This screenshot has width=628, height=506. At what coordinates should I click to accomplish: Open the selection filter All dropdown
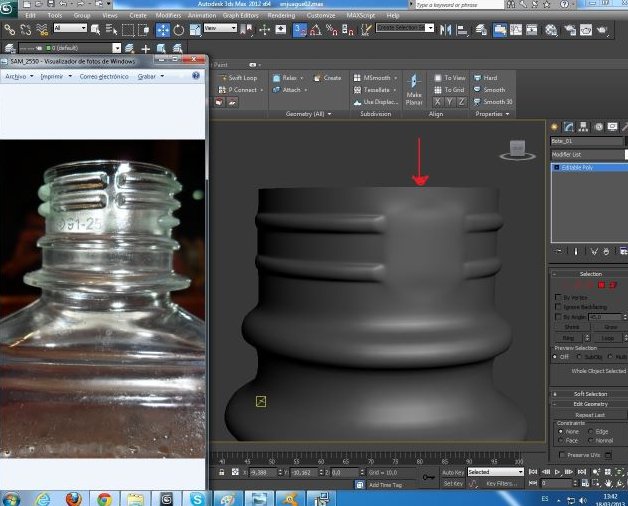coord(70,28)
